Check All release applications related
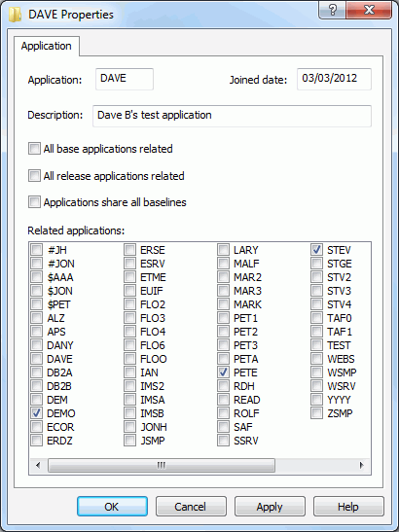399x532 pixels. (x=34, y=176)
